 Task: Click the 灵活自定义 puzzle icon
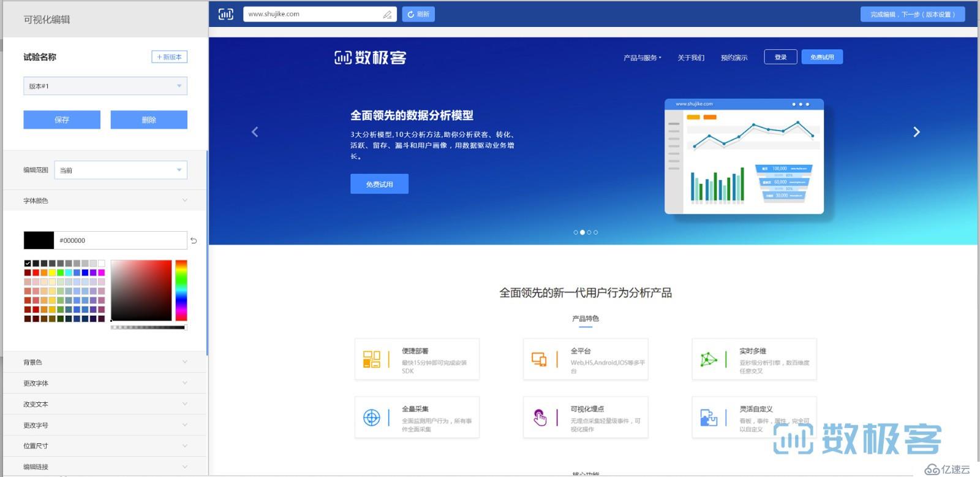tap(709, 418)
